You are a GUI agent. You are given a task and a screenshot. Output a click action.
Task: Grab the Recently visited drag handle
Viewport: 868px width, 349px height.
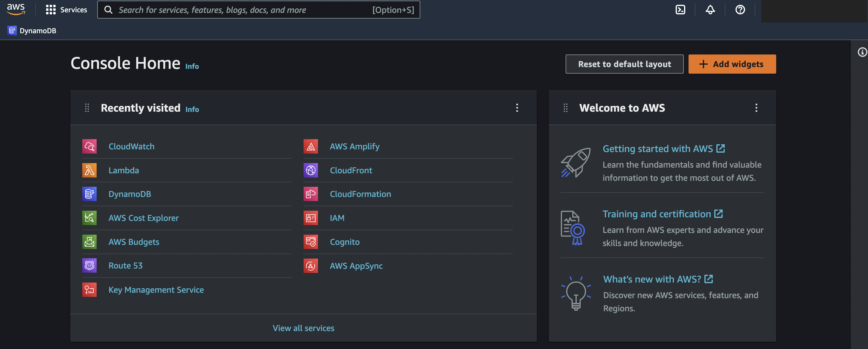click(x=87, y=108)
